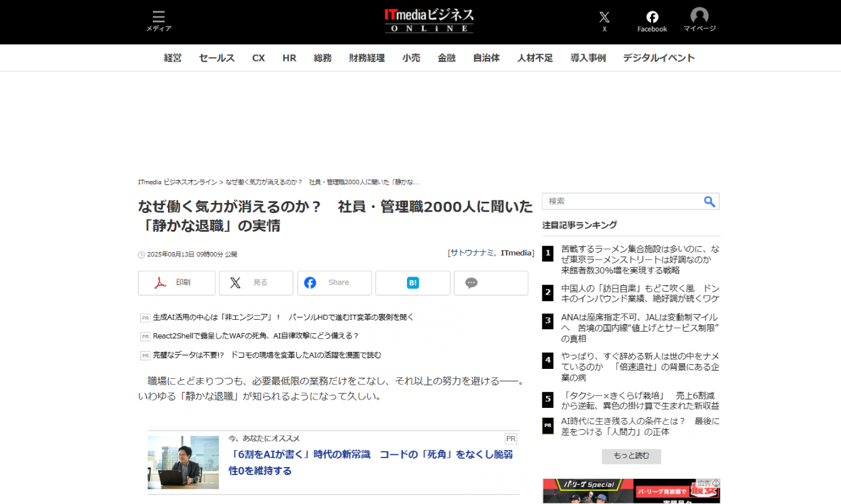
Task: Click the ITmedia ビジネスオンライン breadcrumb link
Action: pos(177,182)
